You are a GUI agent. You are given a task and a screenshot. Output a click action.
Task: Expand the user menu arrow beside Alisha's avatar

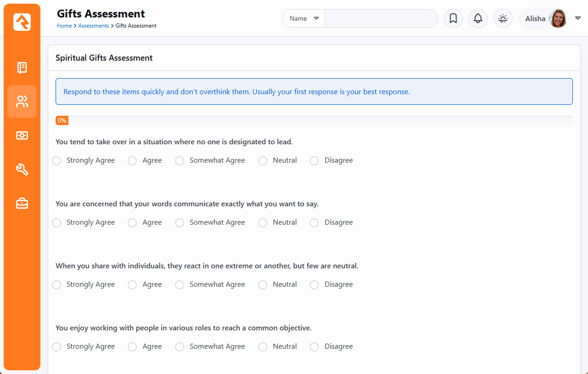578,18
